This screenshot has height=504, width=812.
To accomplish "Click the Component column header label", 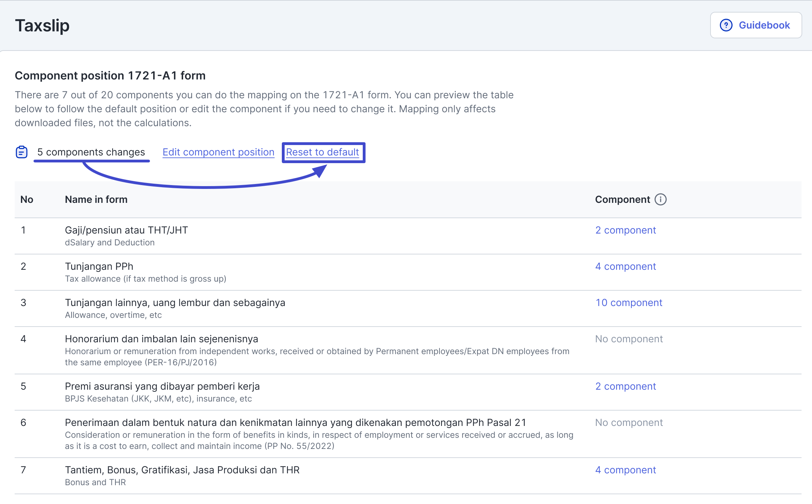I will tap(622, 199).
